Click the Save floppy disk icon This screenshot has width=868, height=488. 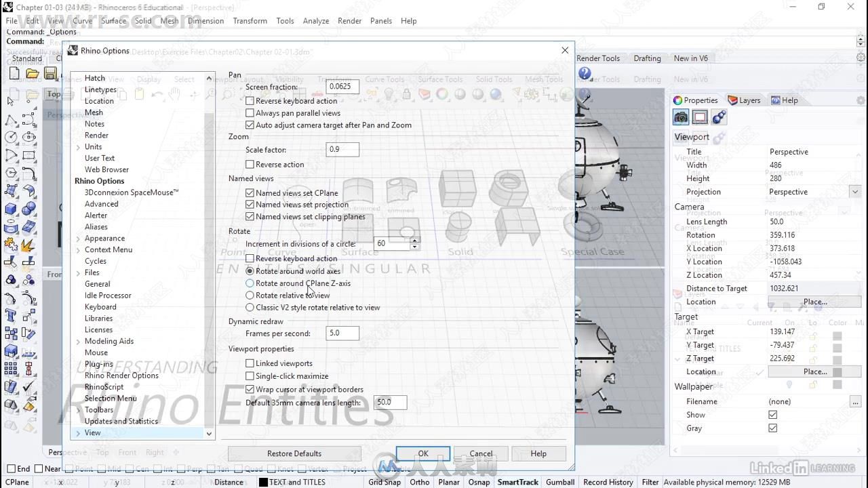tap(50, 73)
